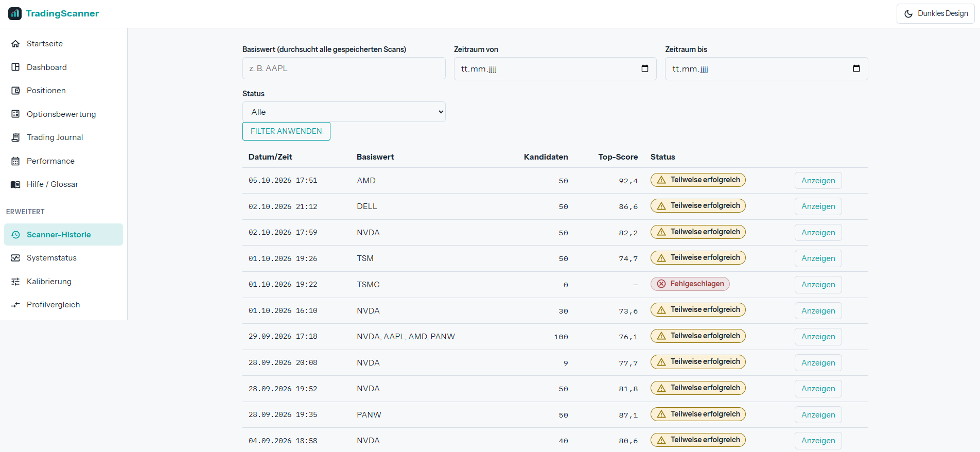Click the Datum/Zeit column header
980x452 pixels.
coord(270,157)
